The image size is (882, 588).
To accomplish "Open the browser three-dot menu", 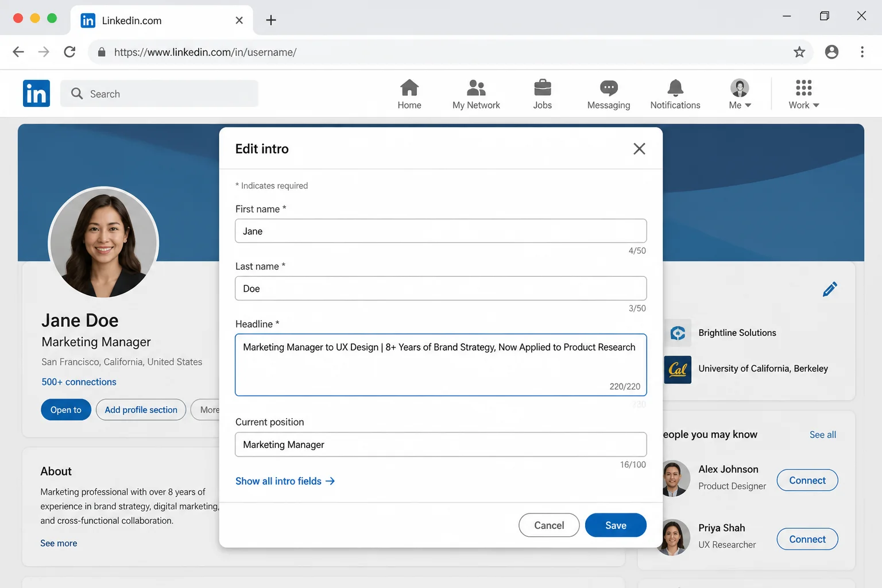I will tap(862, 52).
